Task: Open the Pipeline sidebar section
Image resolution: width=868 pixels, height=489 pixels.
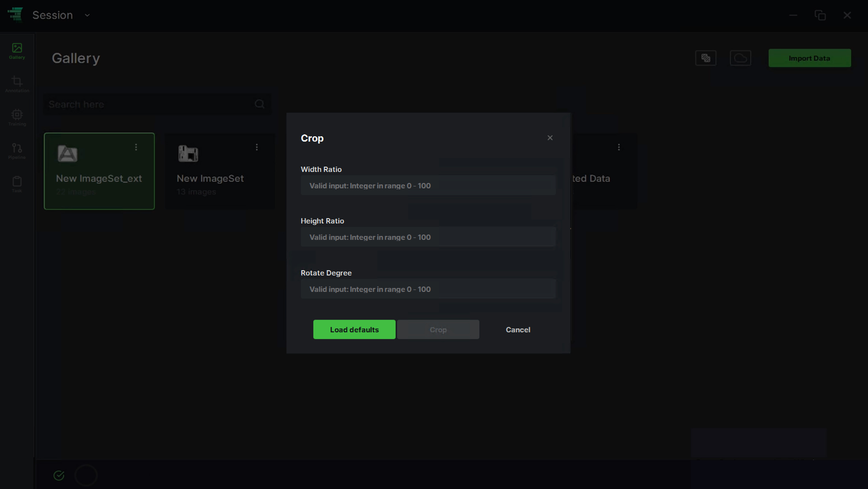Action: click(x=17, y=151)
